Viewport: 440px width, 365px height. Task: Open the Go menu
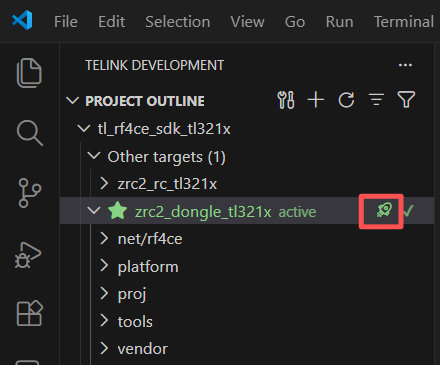click(x=295, y=22)
